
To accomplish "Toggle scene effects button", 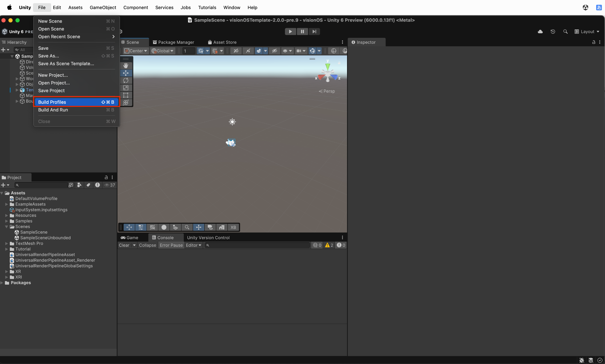I will pos(259,51).
